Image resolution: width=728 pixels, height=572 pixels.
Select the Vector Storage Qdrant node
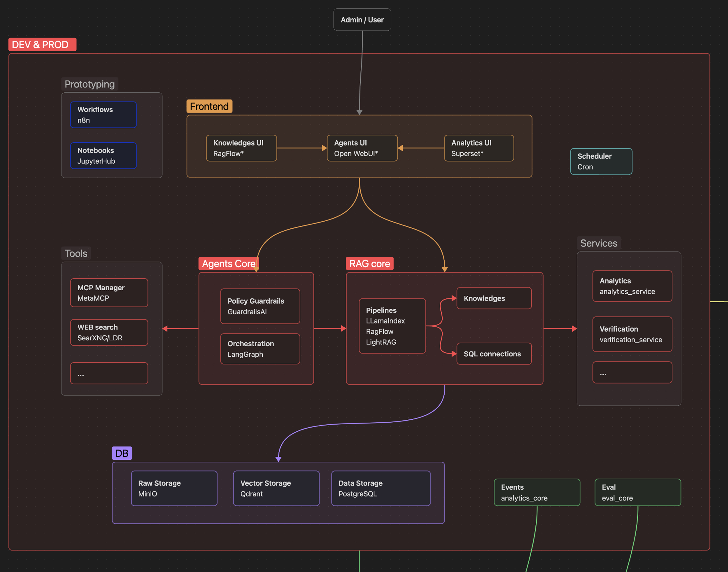pyautogui.click(x=276, y=488)
